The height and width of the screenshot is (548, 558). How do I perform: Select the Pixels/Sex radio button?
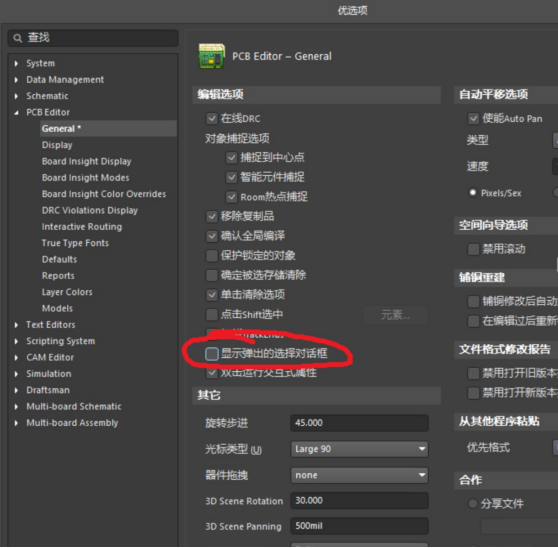pos(473,193)
